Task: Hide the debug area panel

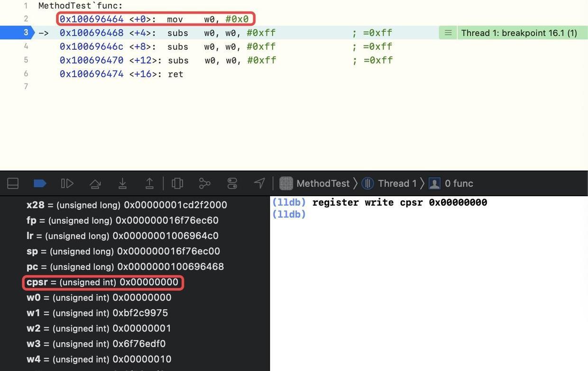Action: 13,183
